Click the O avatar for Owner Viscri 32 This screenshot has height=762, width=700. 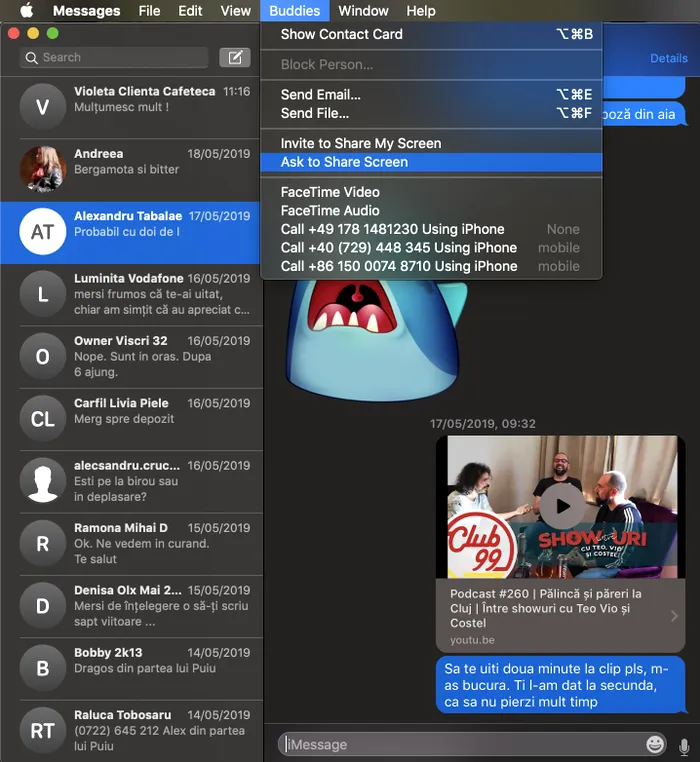click(43, 356)
